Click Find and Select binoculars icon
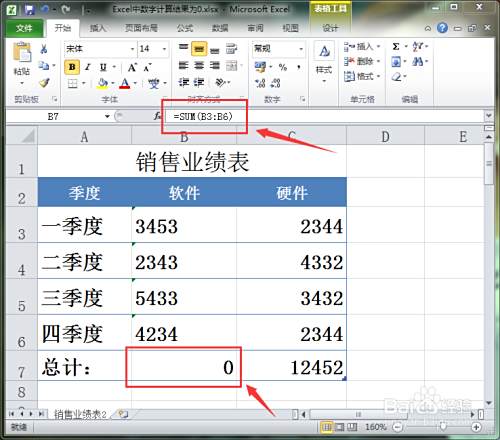Screen dimensions: 500x440 418,61
